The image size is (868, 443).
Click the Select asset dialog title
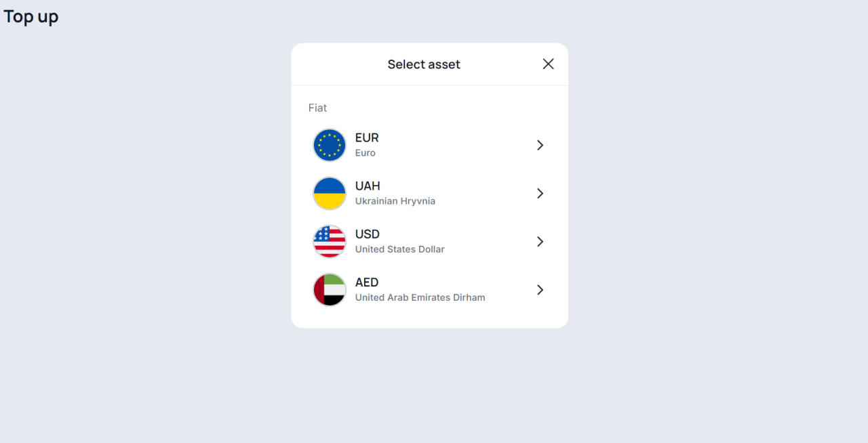tap(424, 64)
